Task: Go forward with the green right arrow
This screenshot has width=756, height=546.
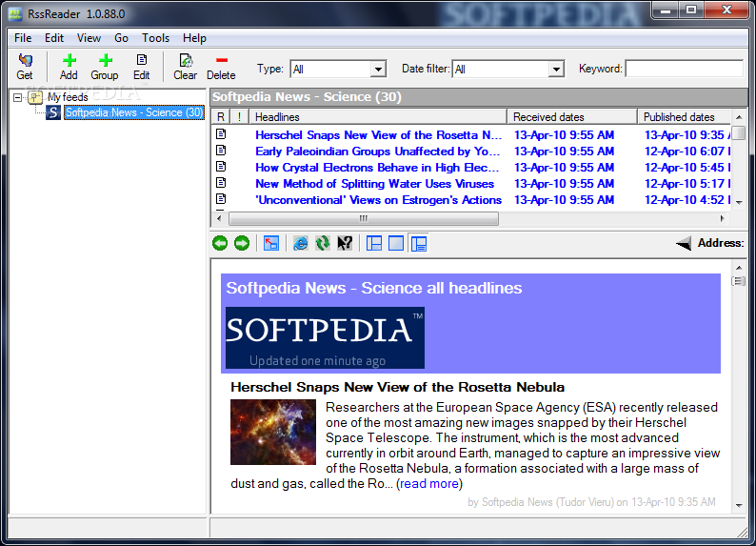Action: (x=242, y=243)
